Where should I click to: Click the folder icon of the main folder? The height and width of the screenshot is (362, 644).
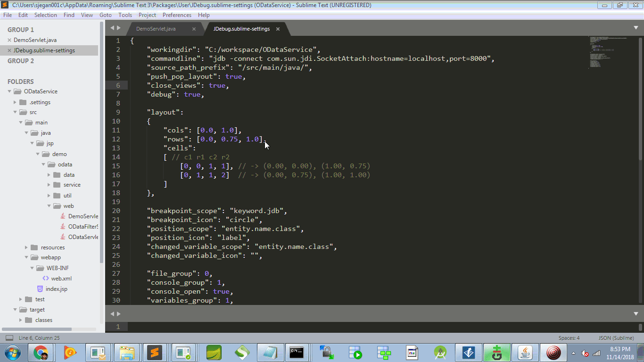pos(29,123)
